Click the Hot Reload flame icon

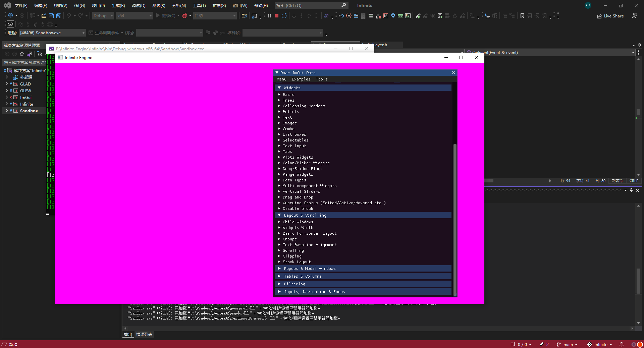[x=184, y=16]
